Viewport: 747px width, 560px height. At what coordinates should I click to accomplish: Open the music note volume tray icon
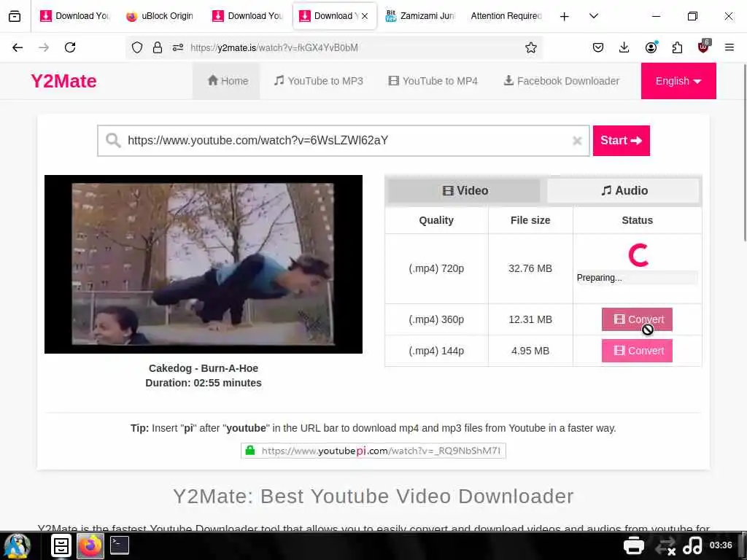pos(692,545)
